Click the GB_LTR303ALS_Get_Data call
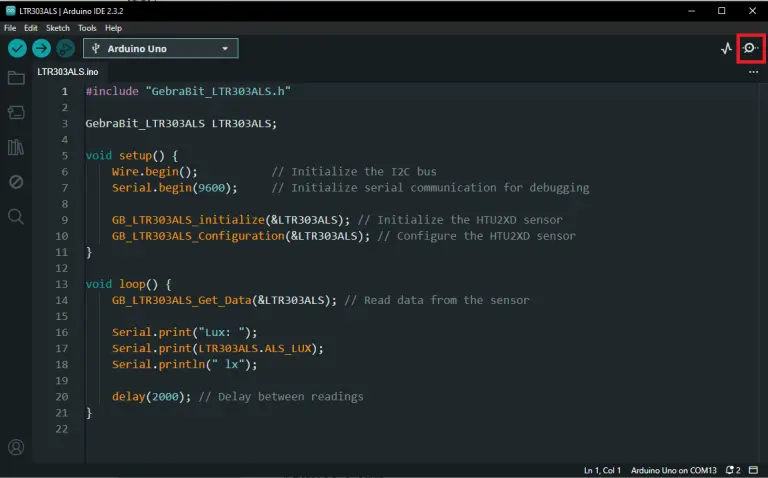Screen dimensions: 768x478 [x=224, y=300]
